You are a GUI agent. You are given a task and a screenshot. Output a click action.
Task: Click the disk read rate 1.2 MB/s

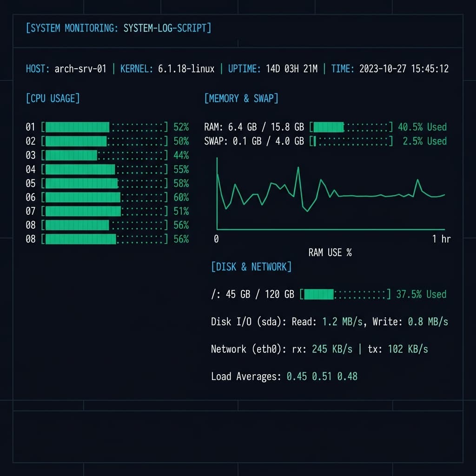click(x=343, y=322)
